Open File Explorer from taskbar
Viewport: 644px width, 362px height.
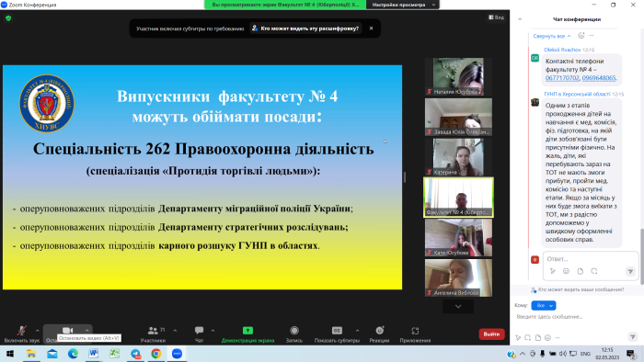31,354
